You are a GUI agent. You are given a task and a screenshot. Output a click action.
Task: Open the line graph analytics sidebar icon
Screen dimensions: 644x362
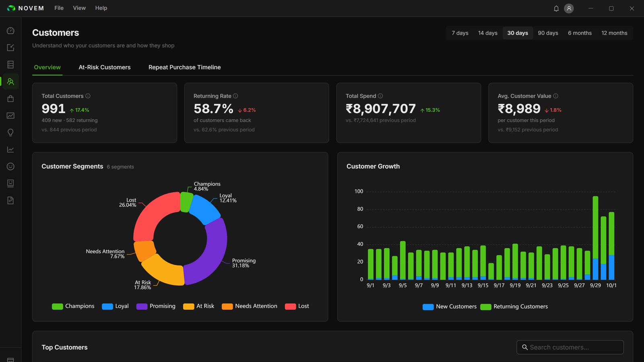(x=10, y=150)
